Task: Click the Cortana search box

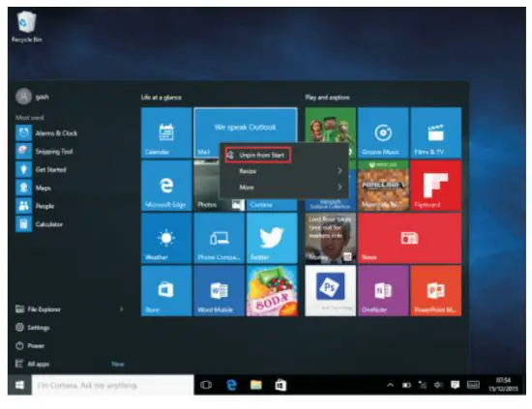Action: pos(112,385)
